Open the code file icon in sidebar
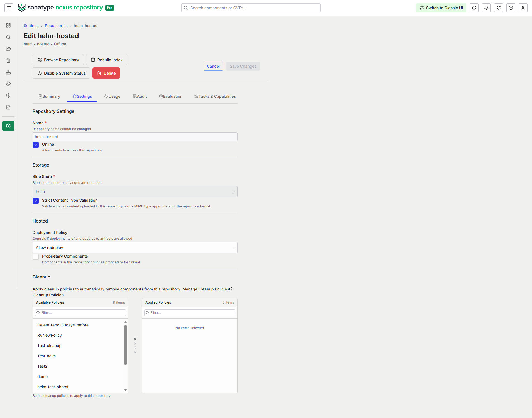Image resolution: width=532 pixels, height=418 pixels. click(x=8, y=107)
